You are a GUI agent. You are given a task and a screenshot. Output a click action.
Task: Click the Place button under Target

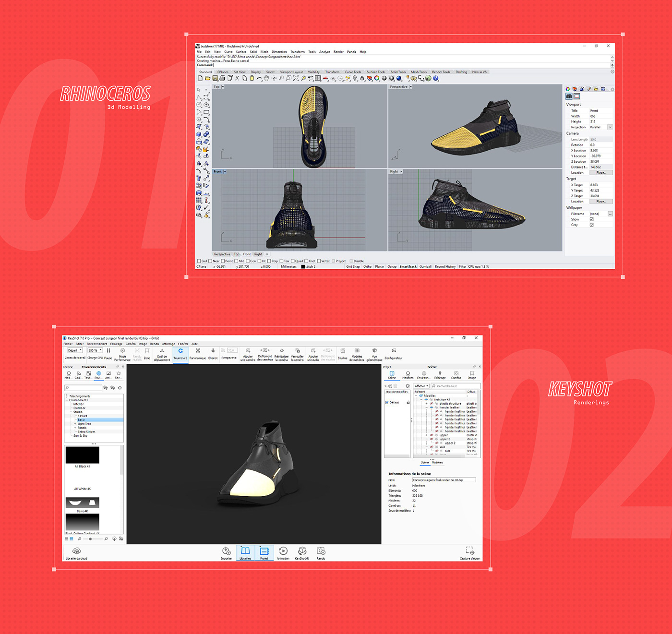(601, 202)
